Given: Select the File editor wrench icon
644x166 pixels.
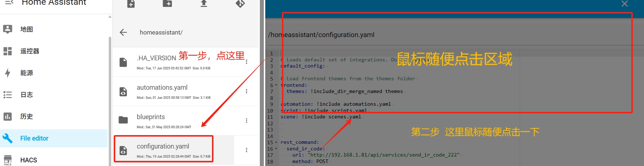Looking at the screenshot, I should [x=8, y=138].
